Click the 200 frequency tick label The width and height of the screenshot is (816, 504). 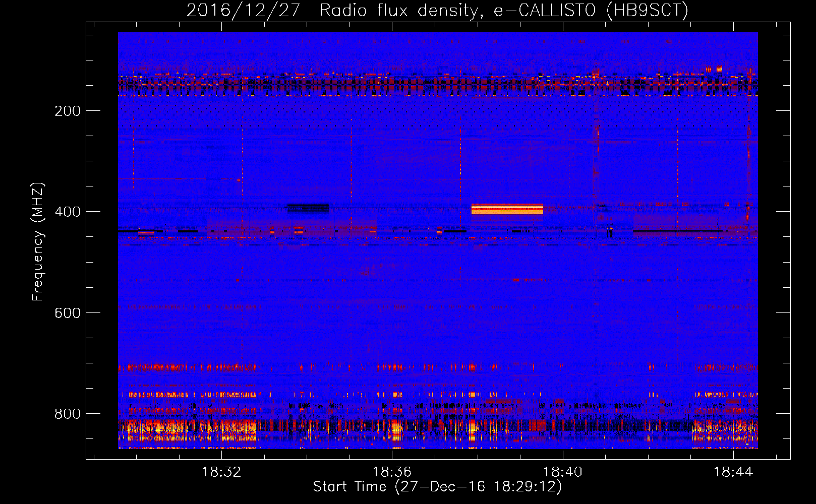68,111
